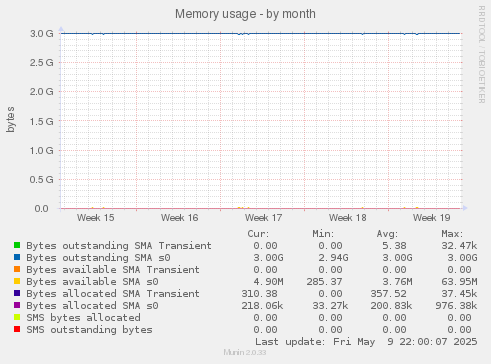The height and width of the screenshot is (364, 491).
Task: Click the '218.06k' current value
Action: (x=262, y=306)
